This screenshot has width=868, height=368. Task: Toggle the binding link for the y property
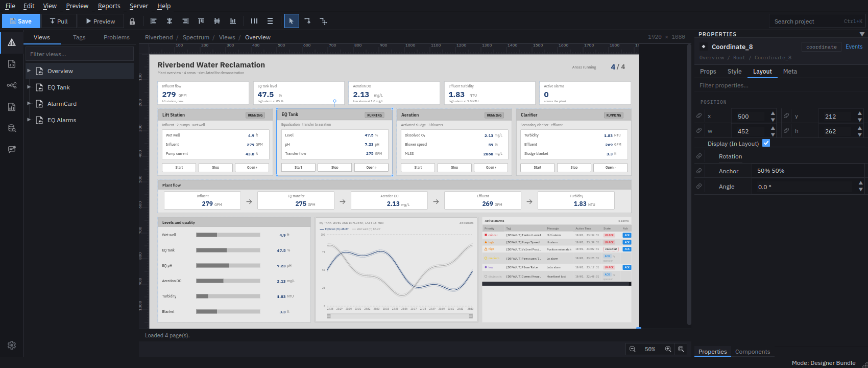pos(786,116)
